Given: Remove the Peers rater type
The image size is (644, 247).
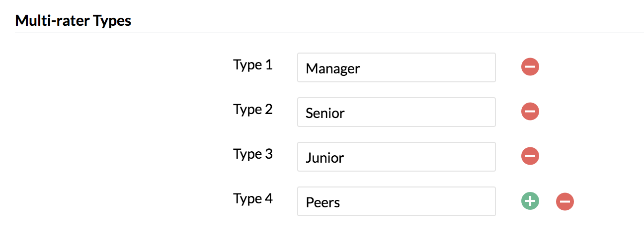Looking at the screenshot, I should coord(565,201).
